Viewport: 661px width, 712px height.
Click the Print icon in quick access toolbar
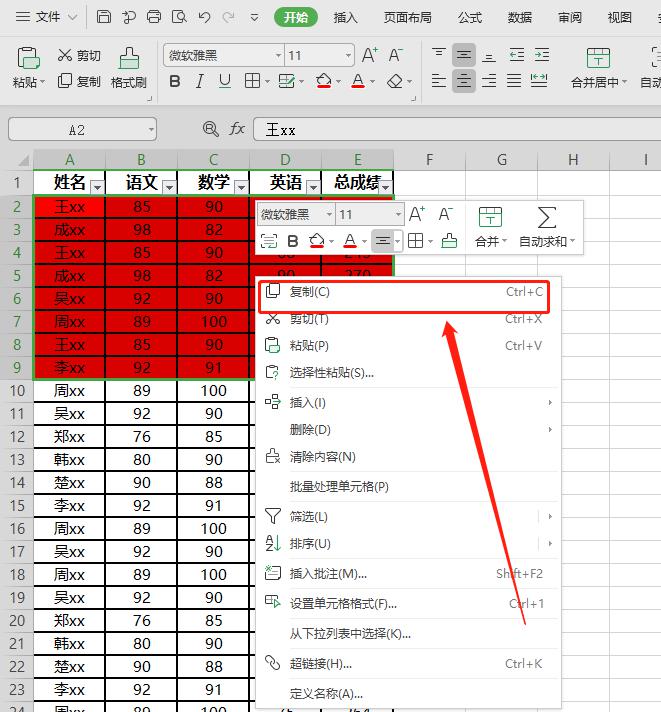(x=154, y=17)
